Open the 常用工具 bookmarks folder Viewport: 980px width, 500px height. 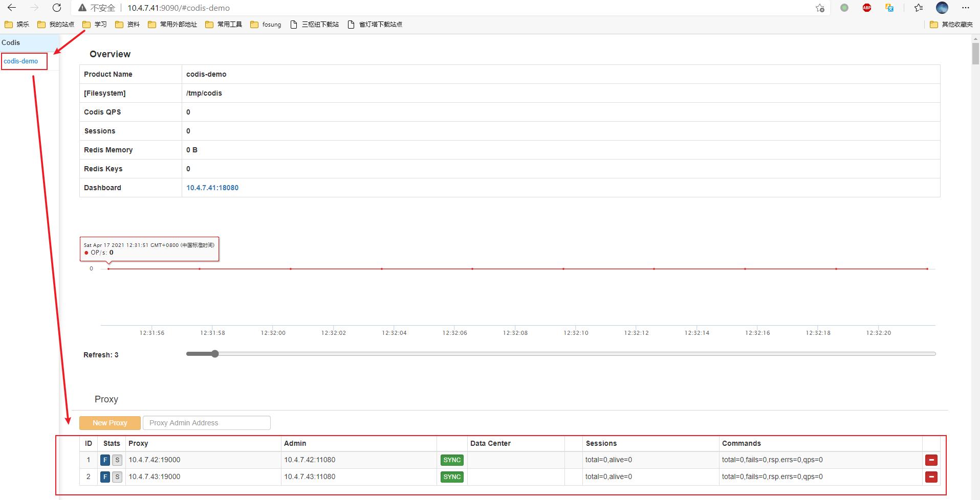coord(224,24)
